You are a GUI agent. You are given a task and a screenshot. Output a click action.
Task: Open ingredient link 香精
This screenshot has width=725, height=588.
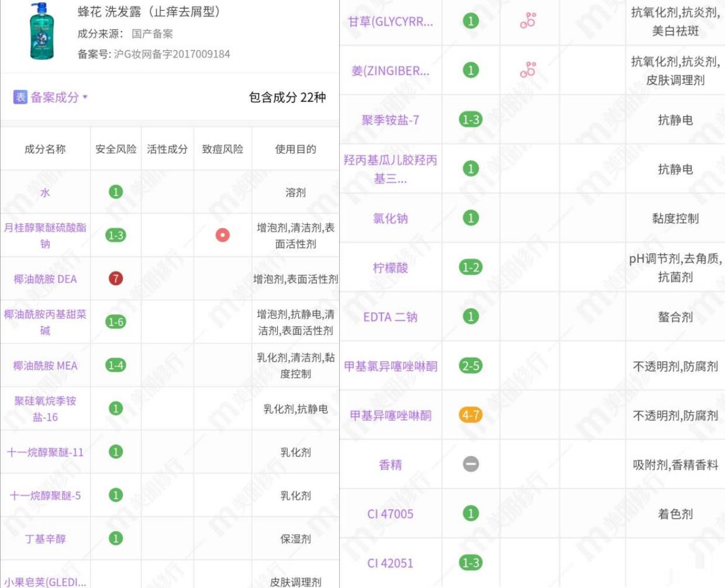click(391, 465)
